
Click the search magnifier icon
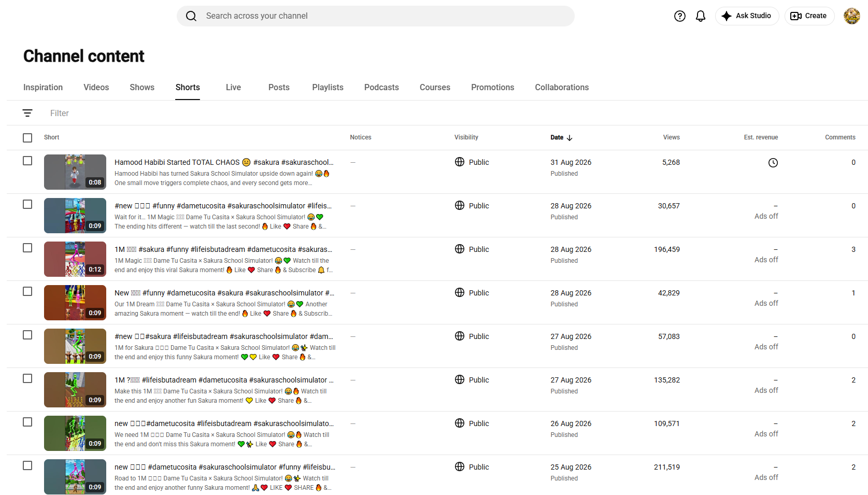(191, 16)
